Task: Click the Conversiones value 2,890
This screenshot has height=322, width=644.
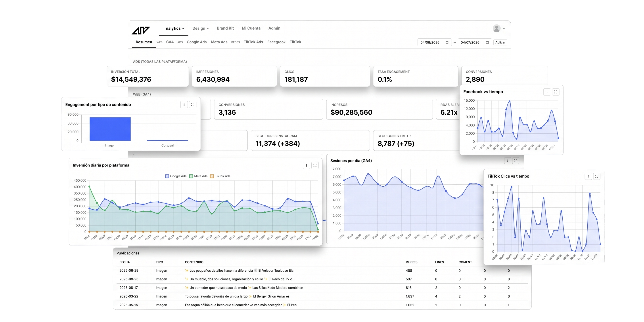Action: pyautogui.click(x=475, y=79)
